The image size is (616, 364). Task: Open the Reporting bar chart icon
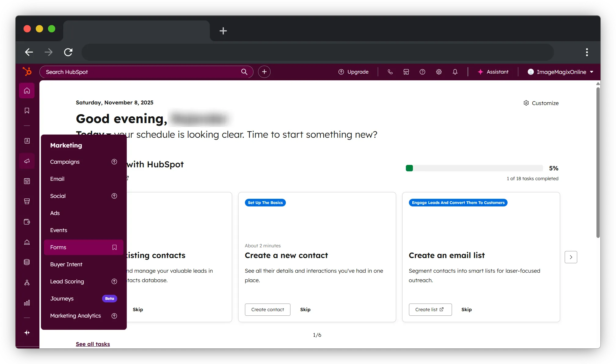tap(27, 303)
